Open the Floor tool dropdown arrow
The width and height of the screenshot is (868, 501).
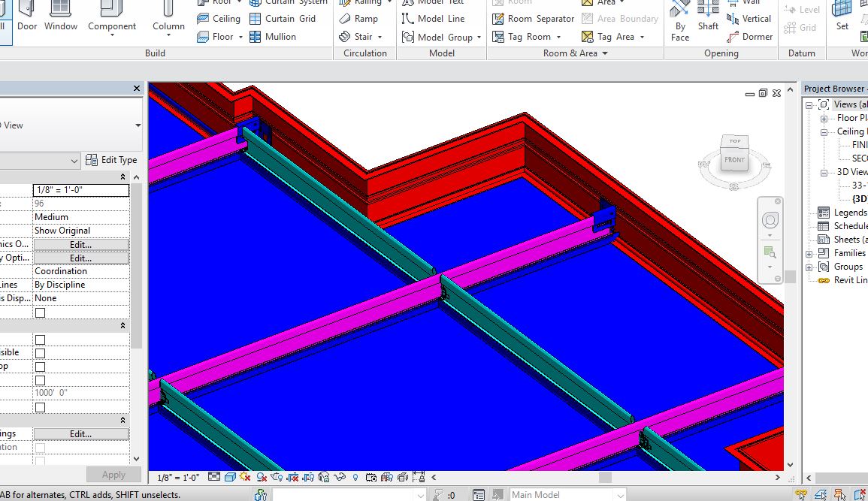(x=240, y=37)
